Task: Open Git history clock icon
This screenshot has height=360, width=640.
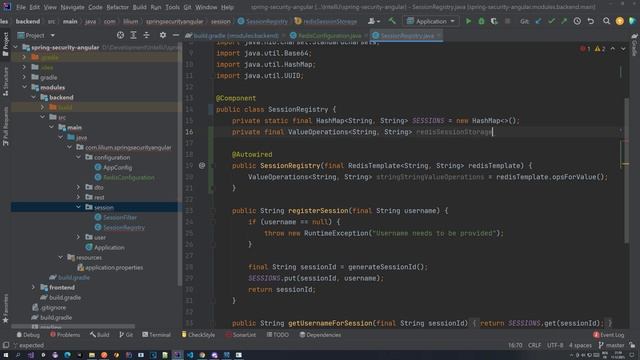Action: (x=577, y=21)
